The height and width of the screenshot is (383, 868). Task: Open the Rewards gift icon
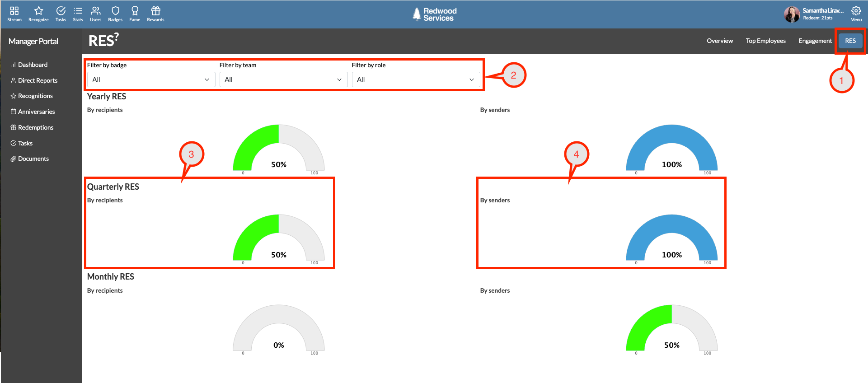click(x=155, y=14)
